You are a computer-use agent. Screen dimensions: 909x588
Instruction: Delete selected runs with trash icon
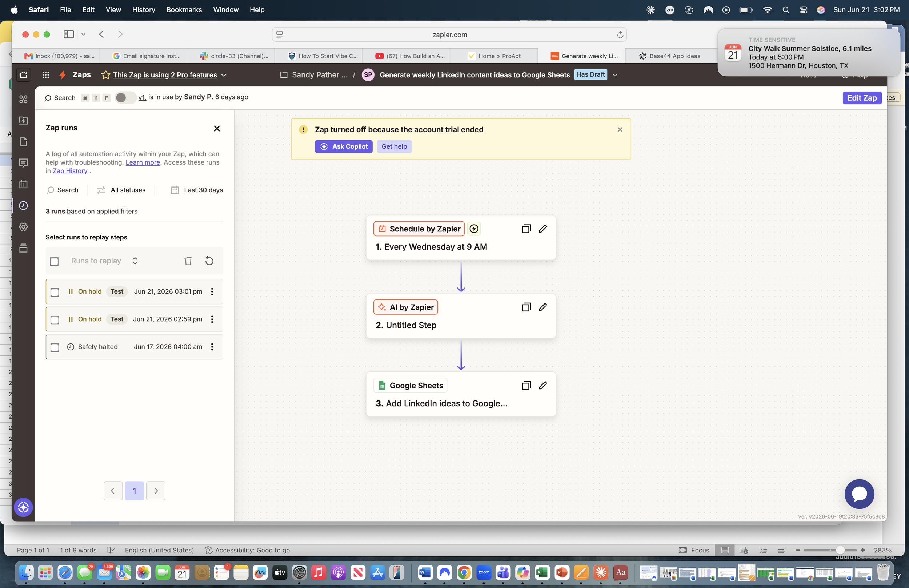coord(188,261)
